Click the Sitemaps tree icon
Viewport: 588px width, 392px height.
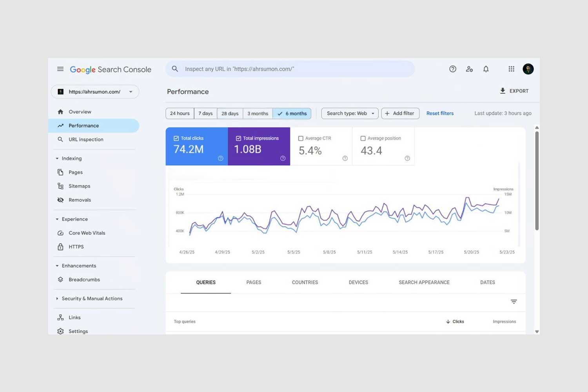pyautogui.click(x=60, y=186)
